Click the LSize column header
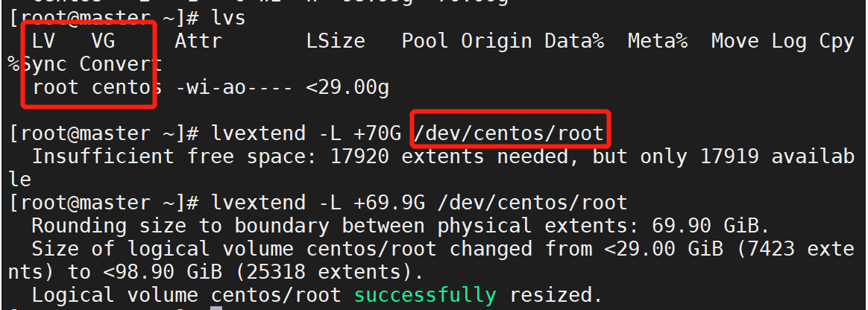This screenshot has width=868, height=310. 336,42
